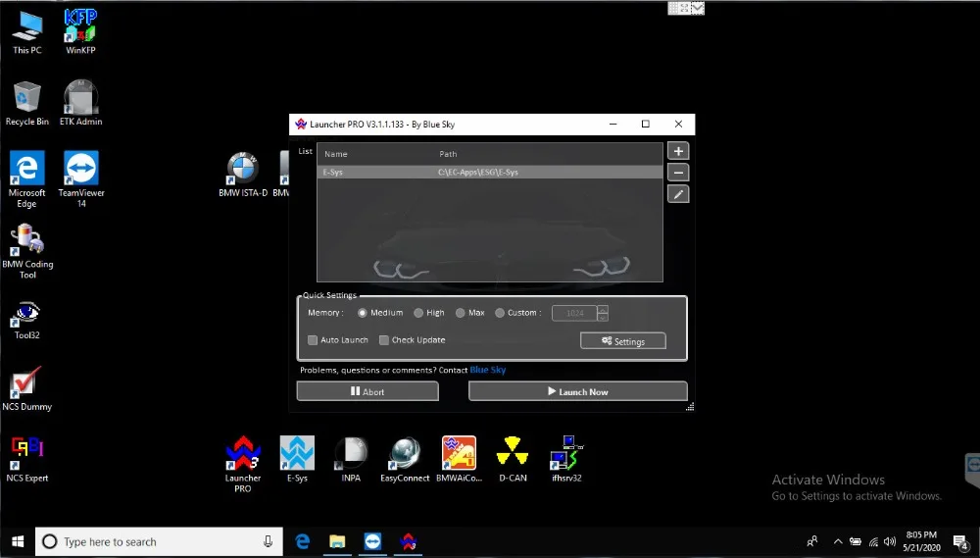Open the Settings button in Quick Settings

[623, 341]
